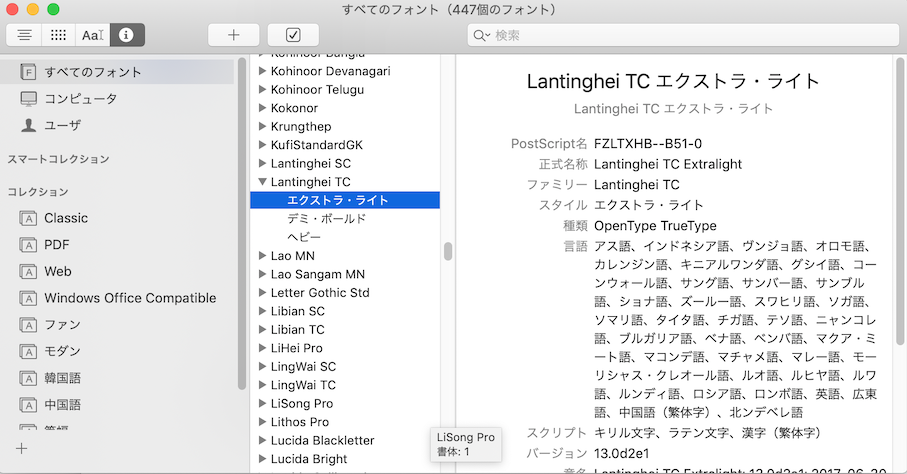Click the 韓国語 collection icon

point(28,378)
